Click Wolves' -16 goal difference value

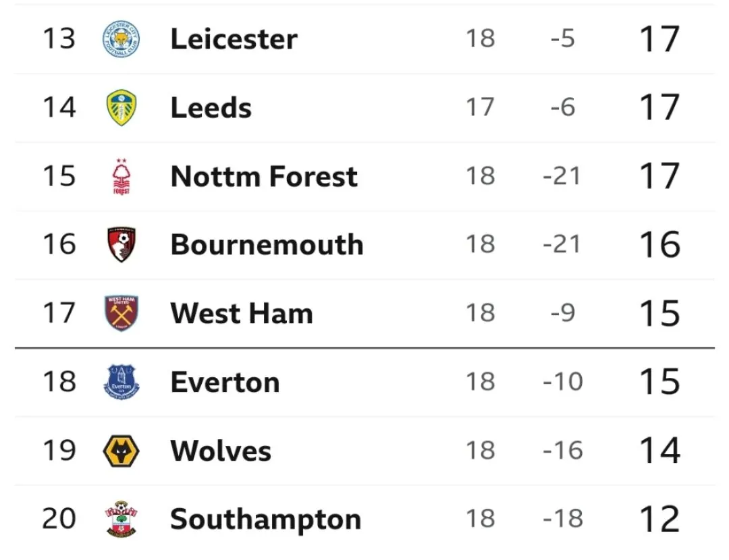pyautogui.click(x=562, y=451)
